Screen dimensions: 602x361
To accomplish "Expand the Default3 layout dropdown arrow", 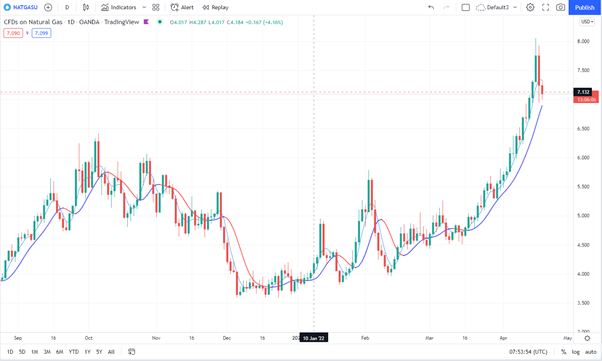I will pos(515,7).
